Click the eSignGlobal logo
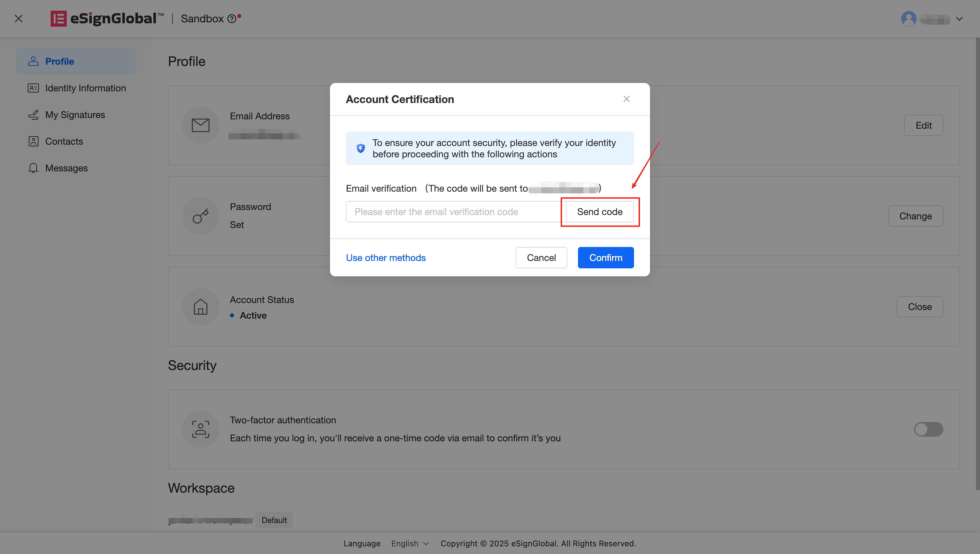 (x=107, y=18)
